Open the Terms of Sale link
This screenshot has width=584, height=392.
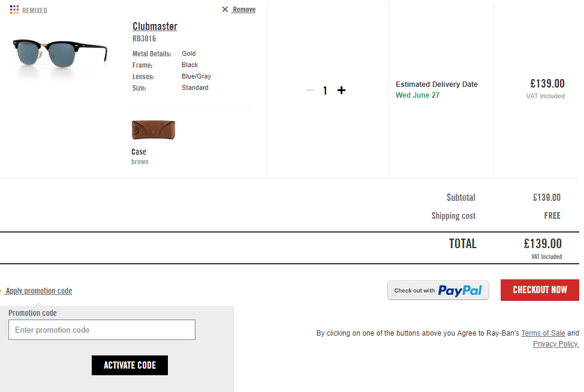[543, 333]
